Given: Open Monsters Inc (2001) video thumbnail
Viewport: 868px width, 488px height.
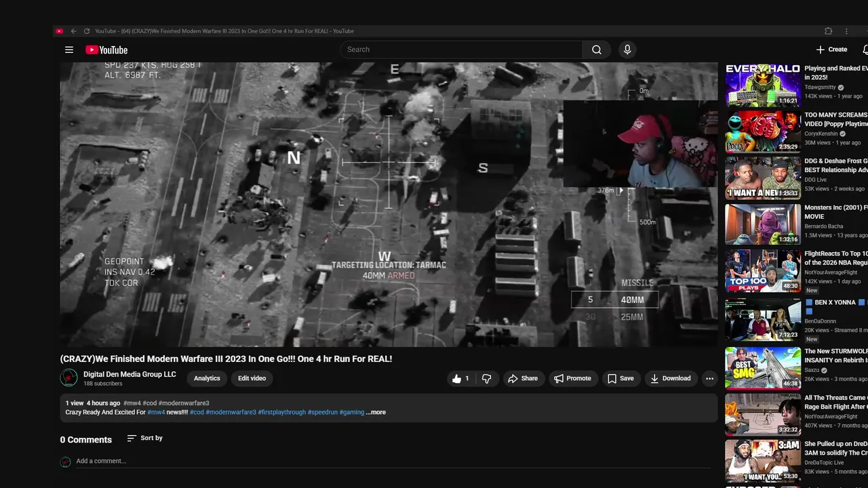Looking at the screenshot, I should (x=763, y=224).
